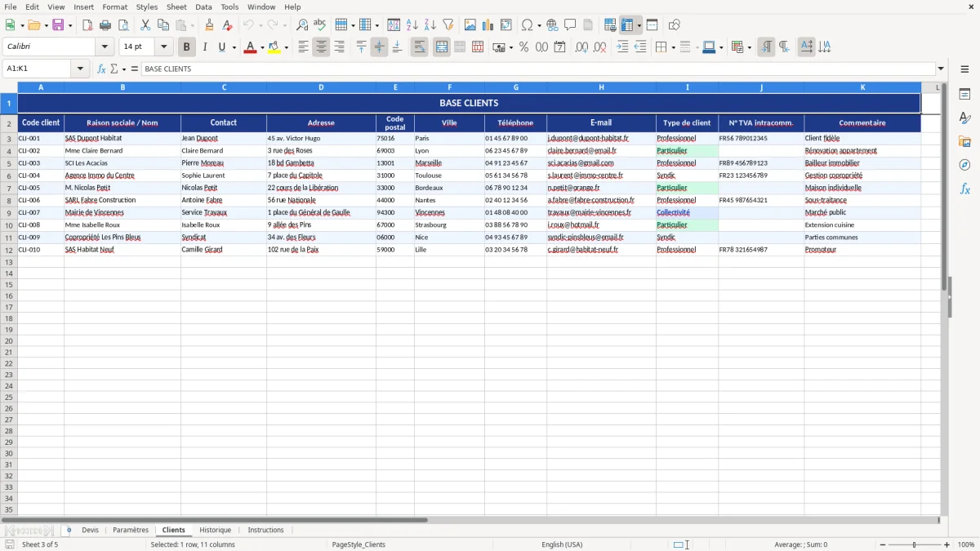The image size is (980, 551).
Task: Enable the AutoFilter funnel icon
Action: (448, 25)
